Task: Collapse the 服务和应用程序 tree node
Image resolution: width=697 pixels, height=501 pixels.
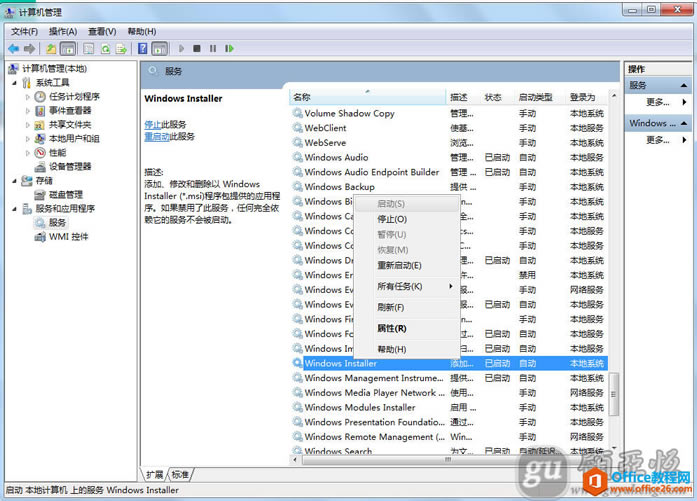Action: (14, 209)
